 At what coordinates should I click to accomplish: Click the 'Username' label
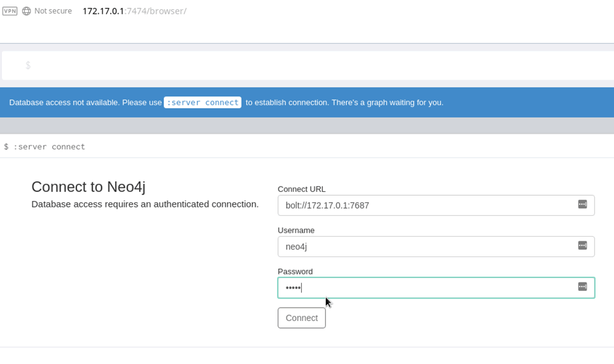click(x=296, y=230)
